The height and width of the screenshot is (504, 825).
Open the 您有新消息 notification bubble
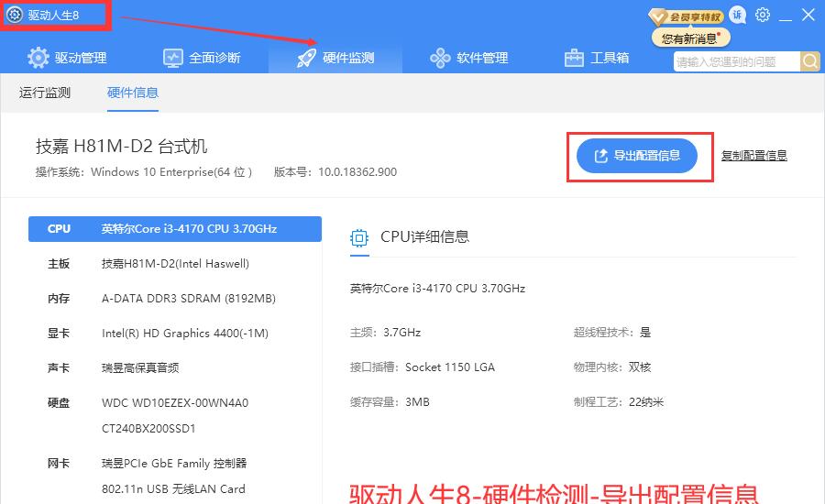(690, 38)
